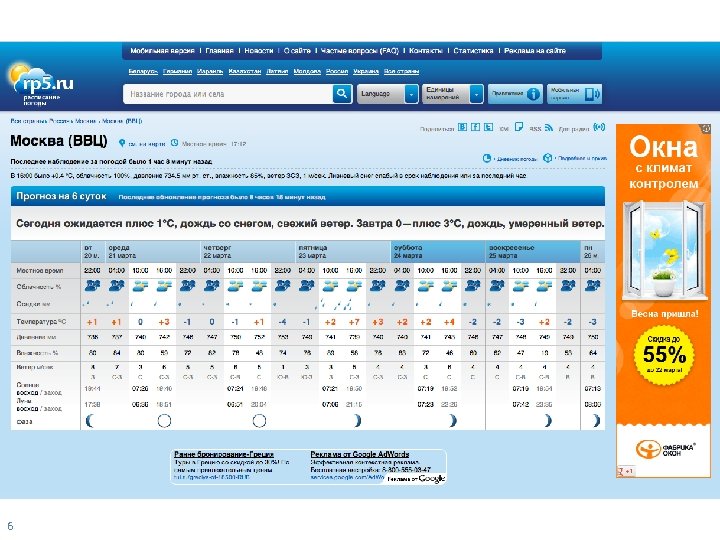This screenshot has height=540, width=720.
Task: Follow the Украина country link
Action: pos(366,71)
